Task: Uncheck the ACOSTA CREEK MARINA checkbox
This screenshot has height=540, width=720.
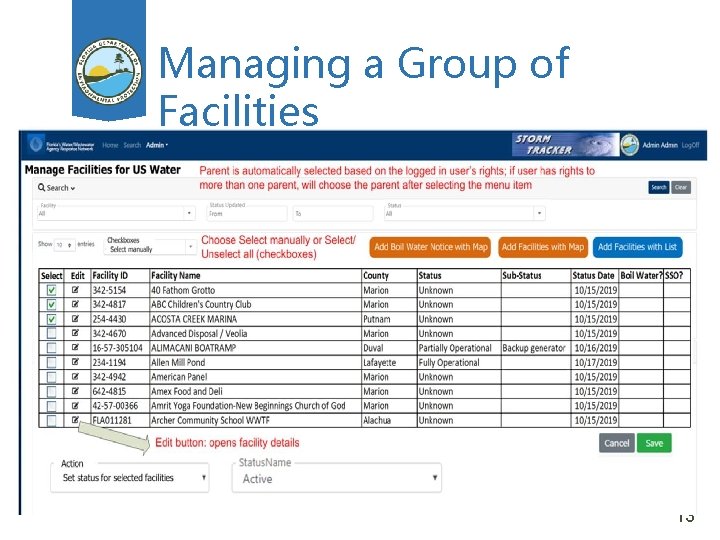Action: 51,319
